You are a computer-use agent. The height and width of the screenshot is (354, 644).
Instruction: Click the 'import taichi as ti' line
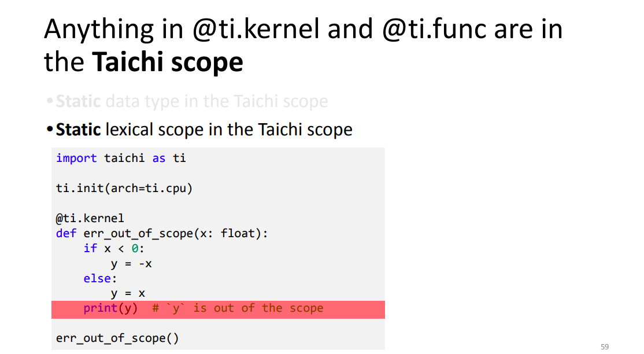pos(121,158)
